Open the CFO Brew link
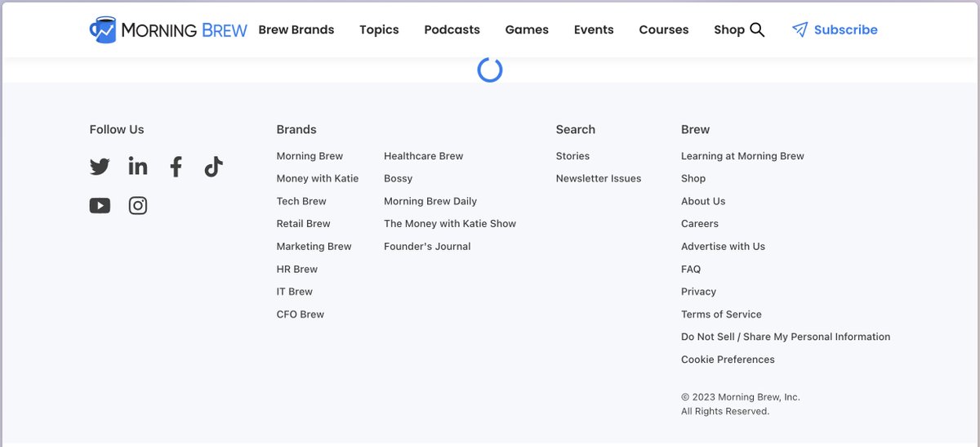This screenshot has width=980, height=447. click(301, 314)
